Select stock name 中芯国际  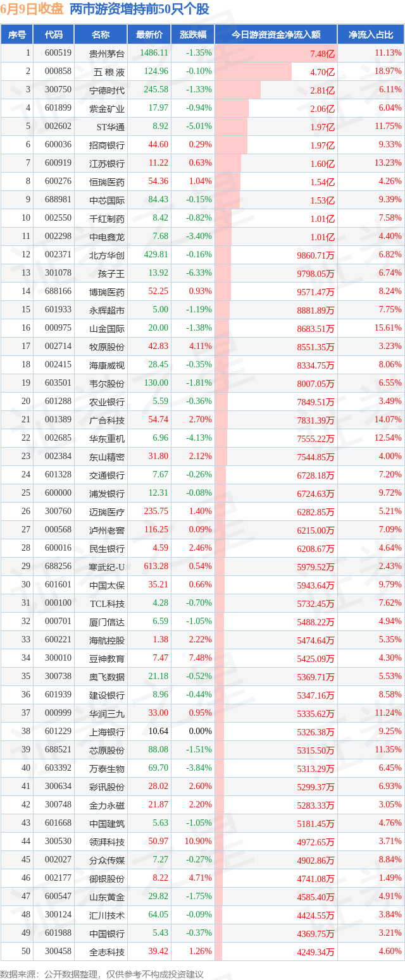click(x=107, y=200)
